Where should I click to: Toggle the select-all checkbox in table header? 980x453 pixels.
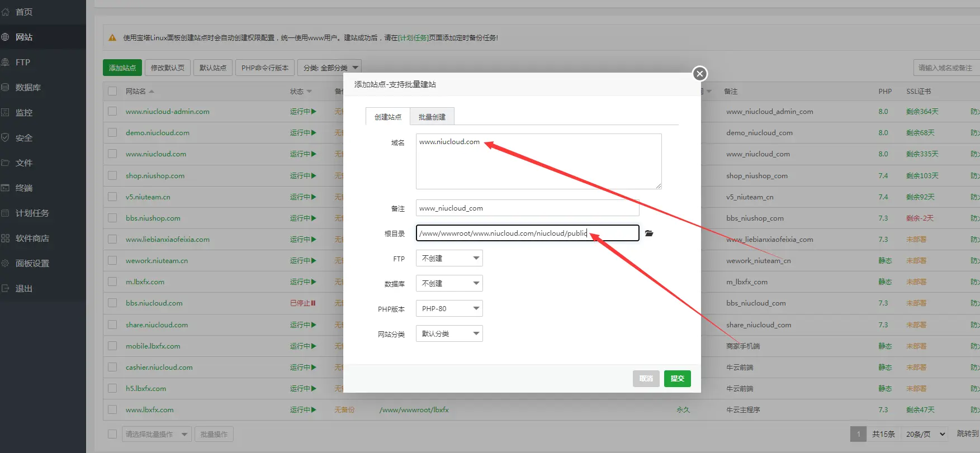coord(112,91)
